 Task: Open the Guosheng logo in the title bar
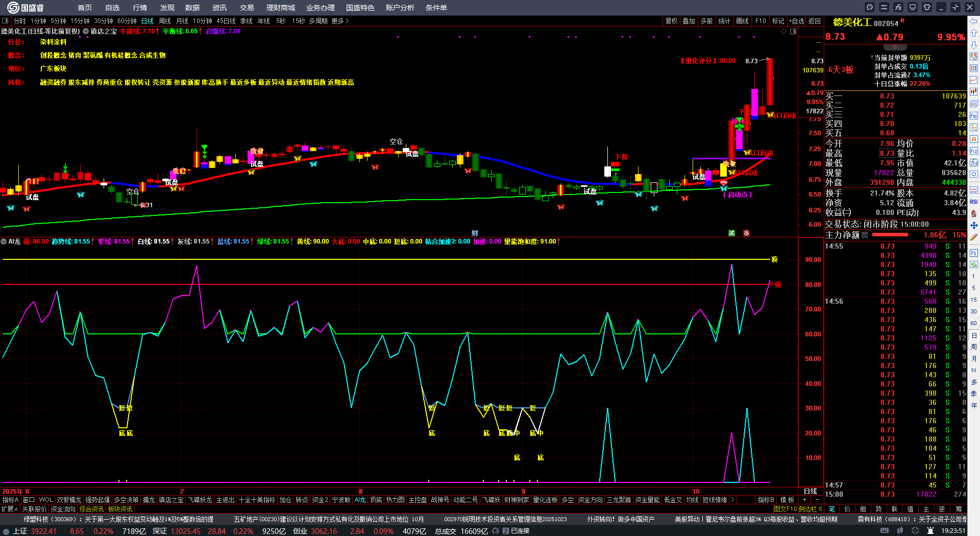click(x=26, y=7)
